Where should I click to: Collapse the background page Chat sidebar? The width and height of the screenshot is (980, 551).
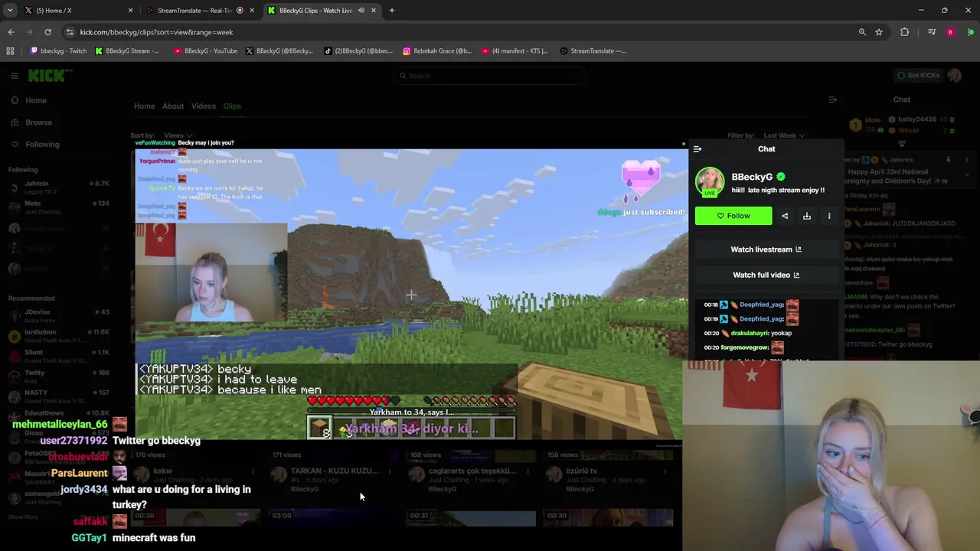click(x=832, y=99)
